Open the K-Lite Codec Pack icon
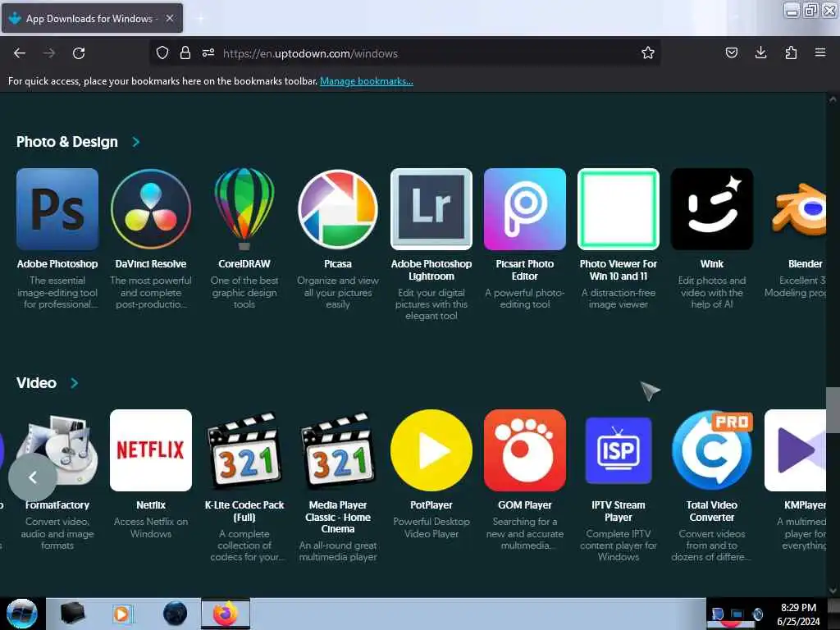The image size is (840, 630). (244, 450)
